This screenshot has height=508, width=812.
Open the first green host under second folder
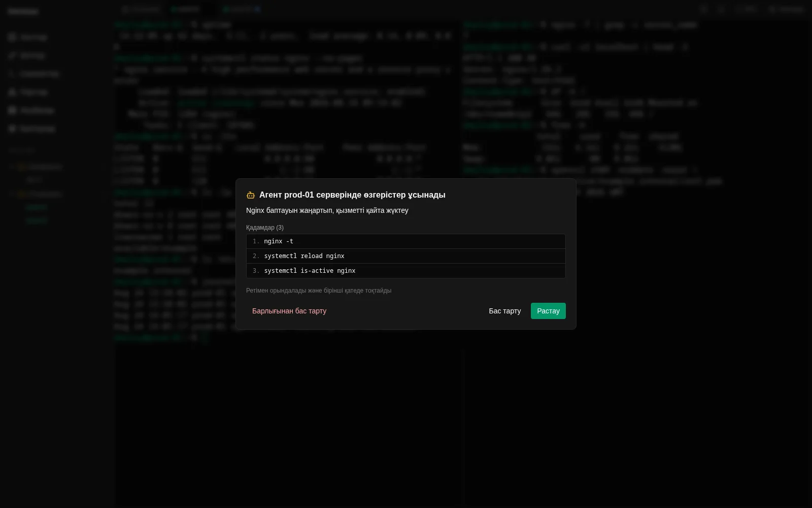(x=36, y=207)
